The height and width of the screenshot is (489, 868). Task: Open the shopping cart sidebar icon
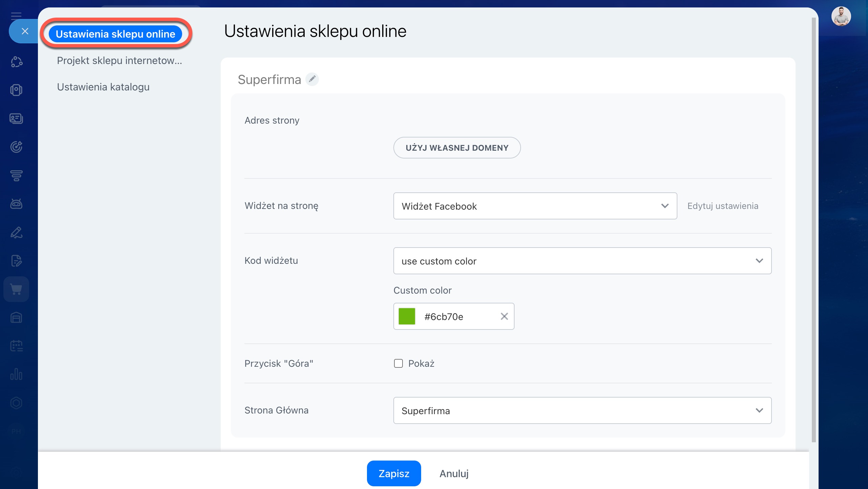coord(16,289)
